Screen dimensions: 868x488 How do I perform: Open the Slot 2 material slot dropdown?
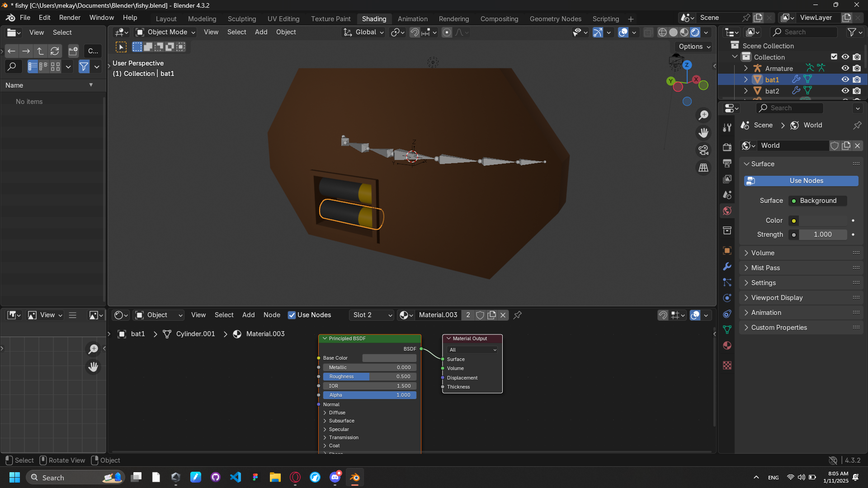[x=372, y=315]
